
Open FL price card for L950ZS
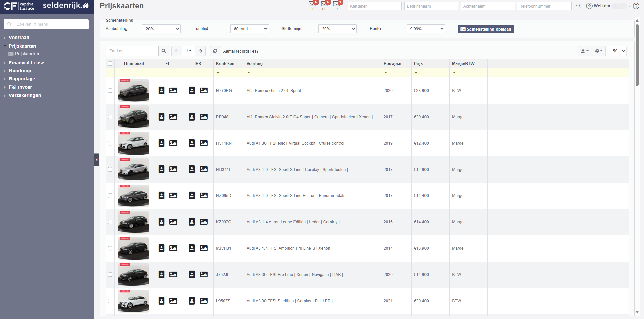[162, 301]
